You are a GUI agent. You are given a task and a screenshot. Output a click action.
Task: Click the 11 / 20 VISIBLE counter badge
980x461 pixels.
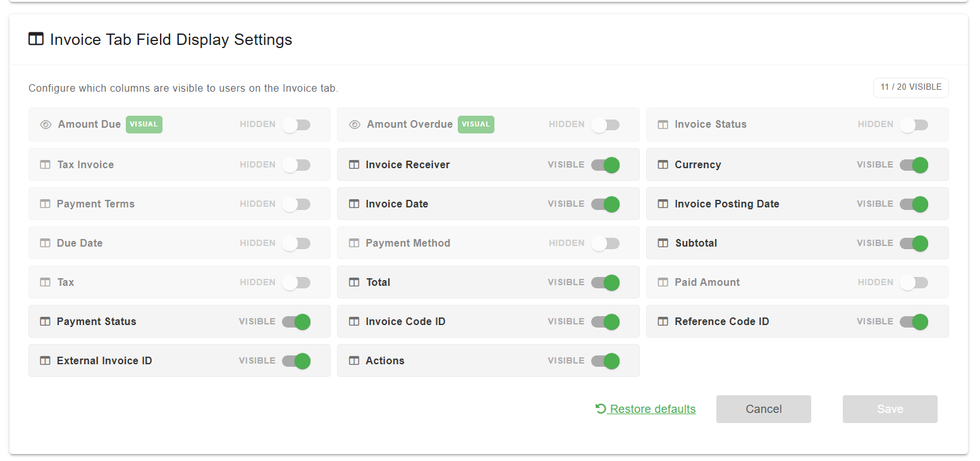pos(911,87)
